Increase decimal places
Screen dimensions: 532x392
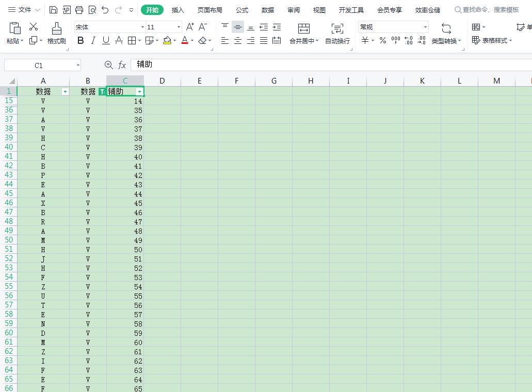pyautogui.click(x=409, y=41)
